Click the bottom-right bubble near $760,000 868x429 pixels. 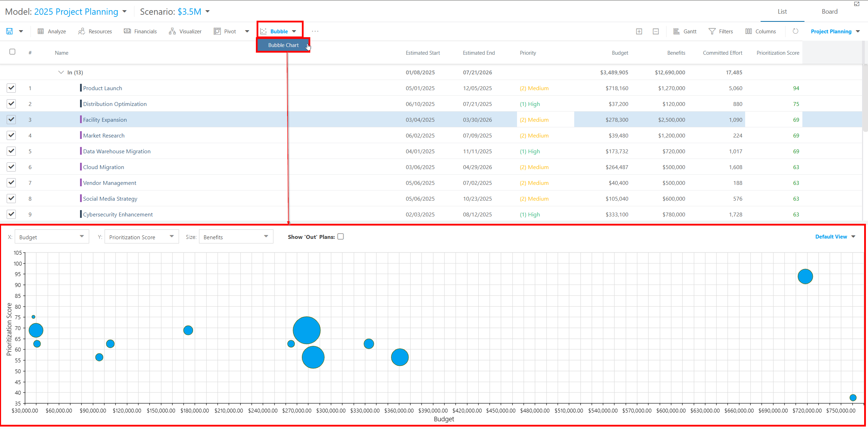point(853,397)
